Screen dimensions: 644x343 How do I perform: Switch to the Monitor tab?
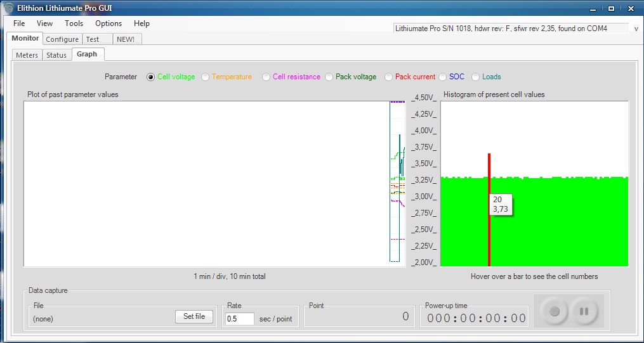point(25,38)
